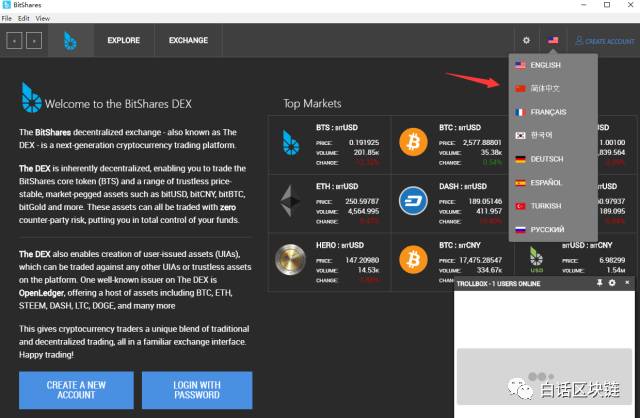The width and height of the screenshot is (640, 418).
Task: Go back using the navigation back arrow
Action: pos(14,41)
